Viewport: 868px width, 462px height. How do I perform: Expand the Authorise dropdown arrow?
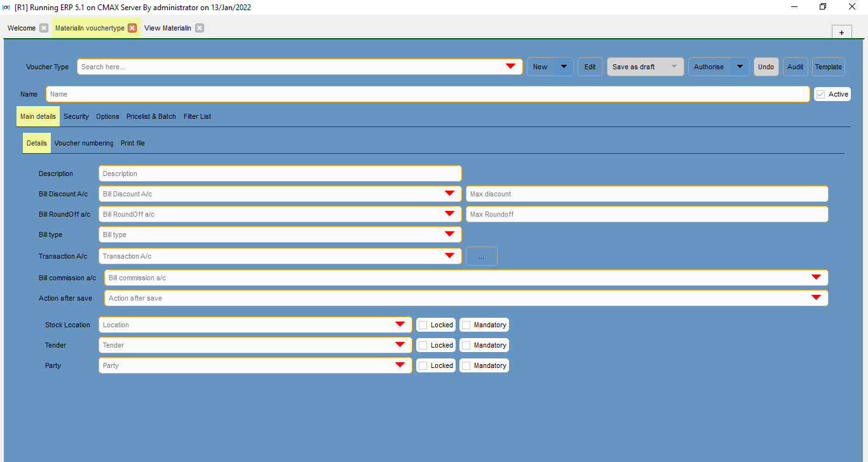tap(740, 67)
